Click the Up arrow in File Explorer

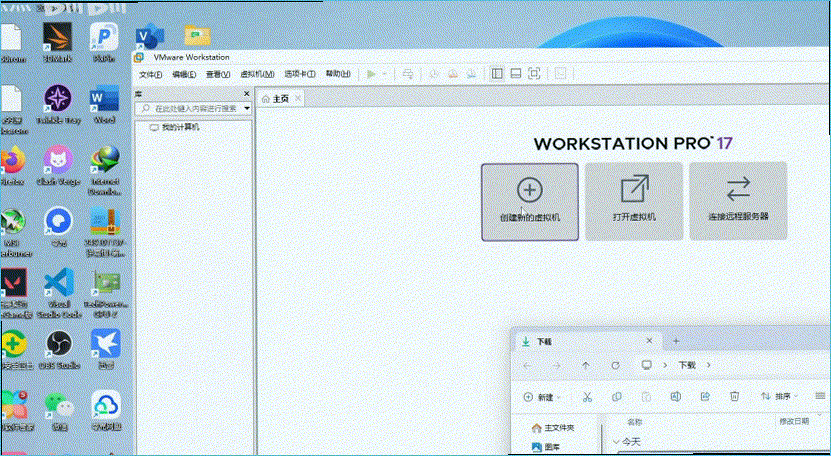pos(586,365)
